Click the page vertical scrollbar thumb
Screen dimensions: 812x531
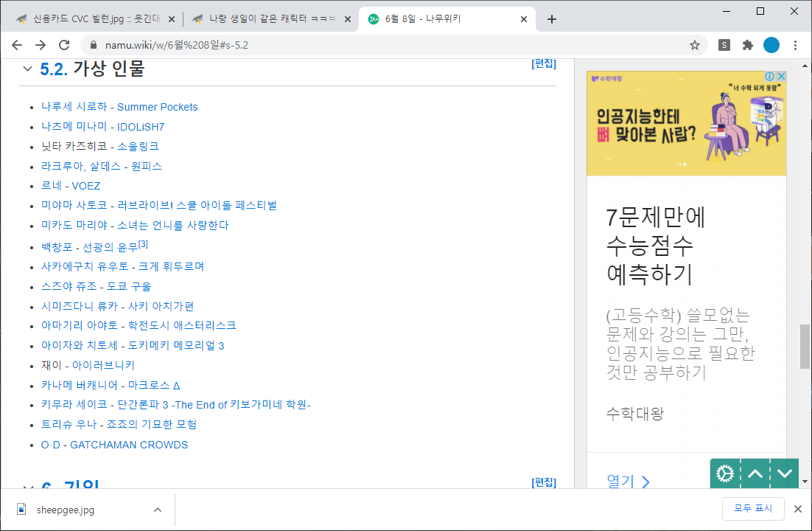805,347
